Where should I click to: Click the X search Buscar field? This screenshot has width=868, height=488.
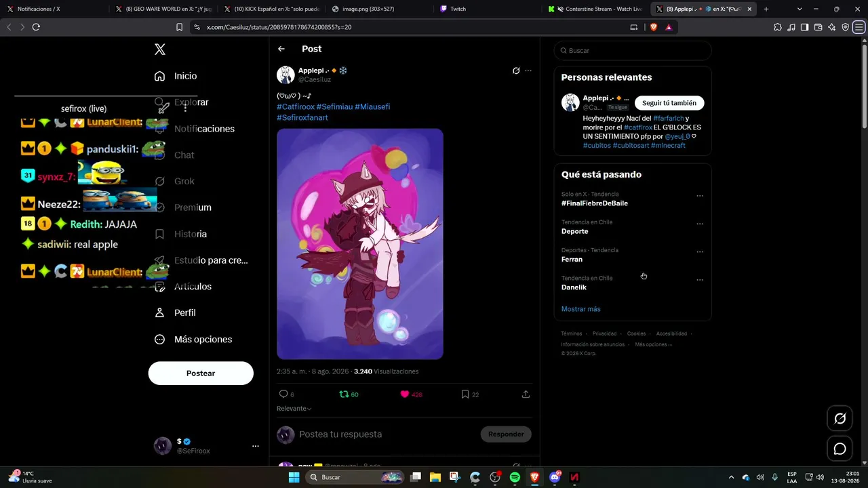[633, 51]
